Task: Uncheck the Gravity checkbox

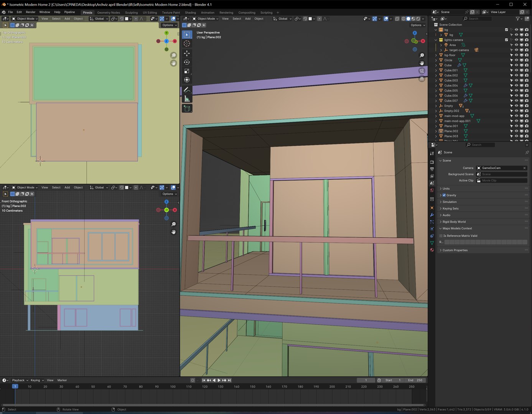Action: tap(444, 195)
